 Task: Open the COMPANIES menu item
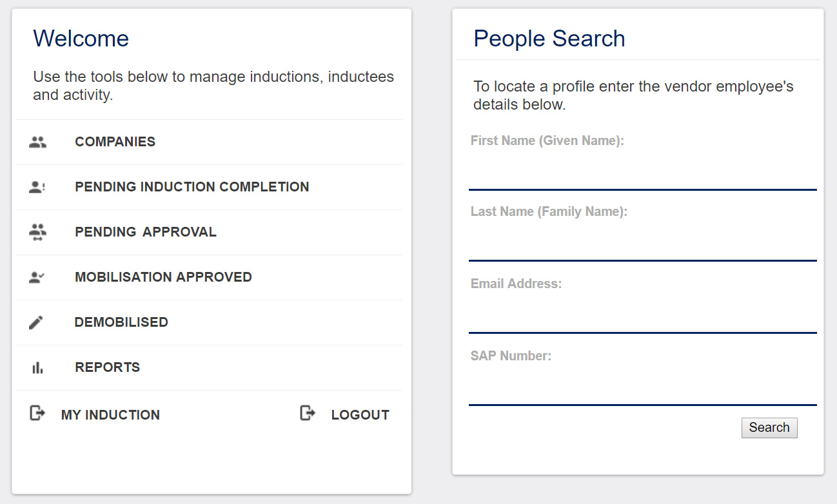coord(209,142)
